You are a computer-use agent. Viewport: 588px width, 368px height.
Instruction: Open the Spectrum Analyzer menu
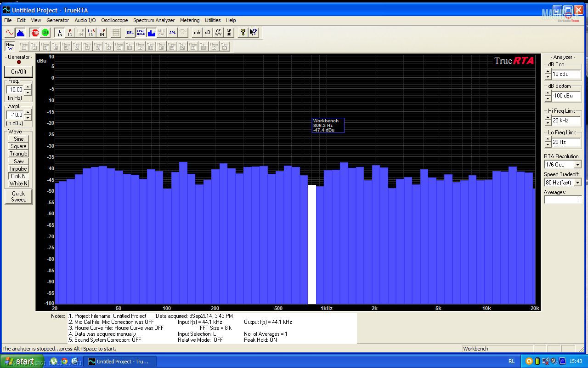coord(154,20)
